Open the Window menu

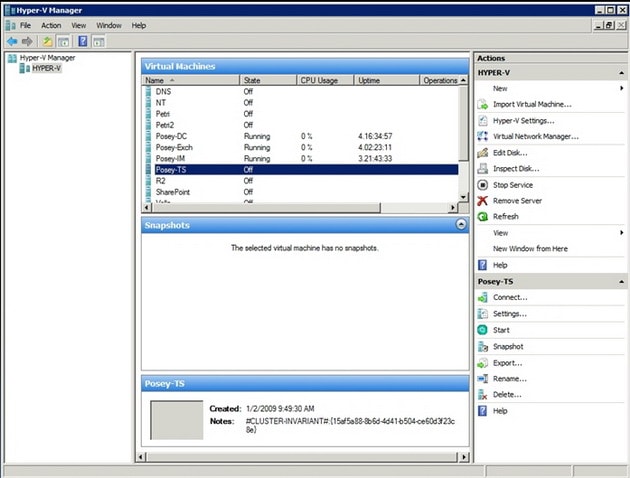109,25
